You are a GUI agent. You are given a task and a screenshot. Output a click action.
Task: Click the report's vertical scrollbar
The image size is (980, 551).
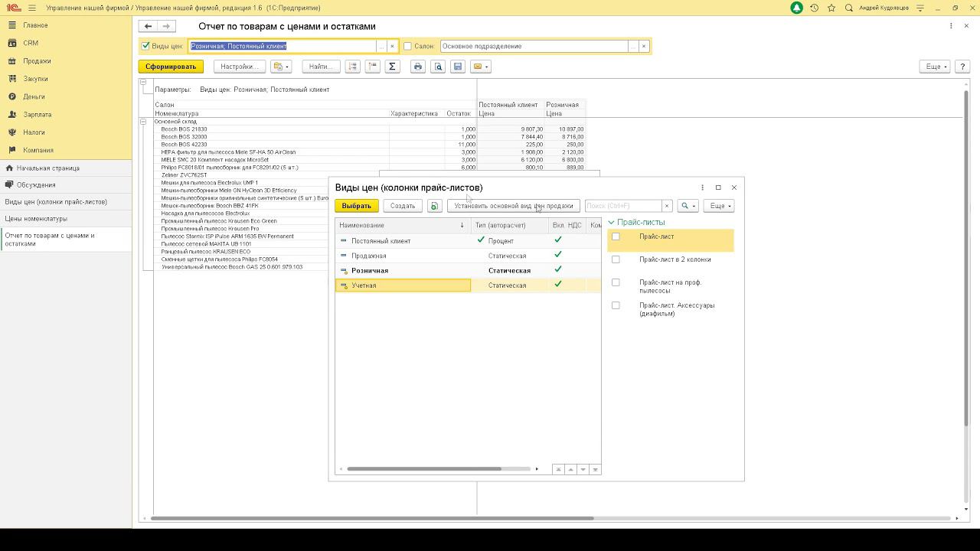[x=965, y=256]
